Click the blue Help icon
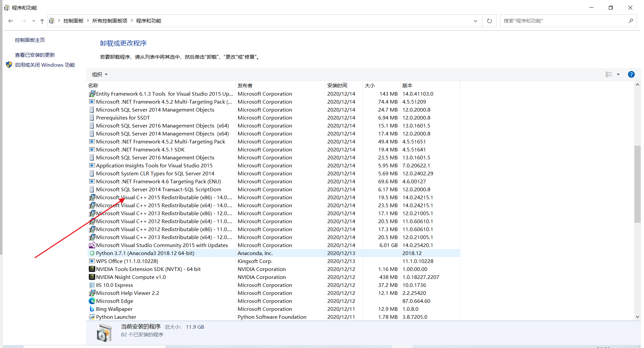This screenshot has width=644, height=348. pos(631,74)
